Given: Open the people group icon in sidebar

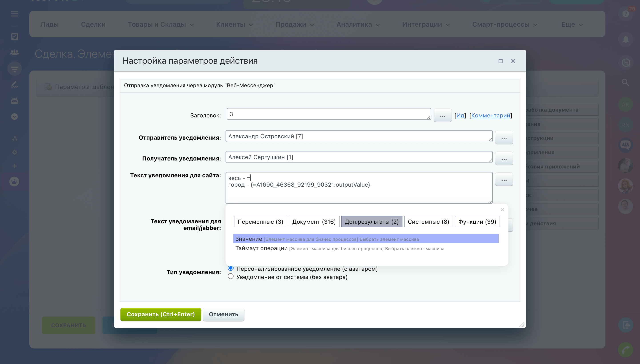Looking at the screenshot, I should [14, 53].
